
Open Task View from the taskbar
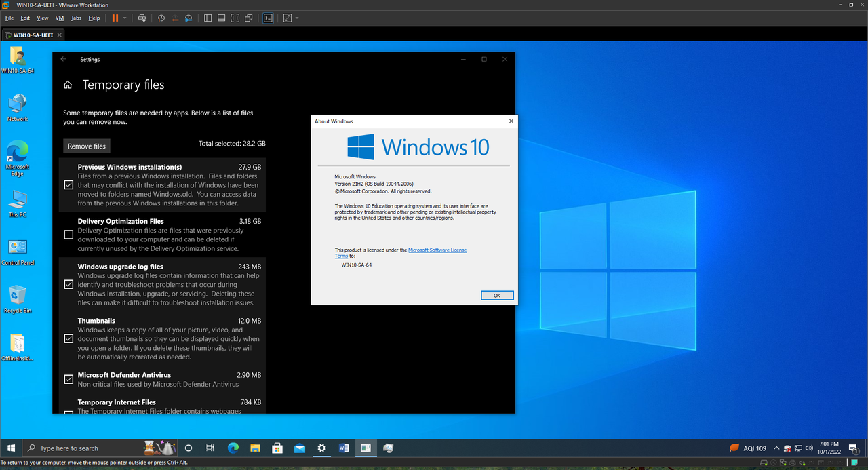click(210, 448)
